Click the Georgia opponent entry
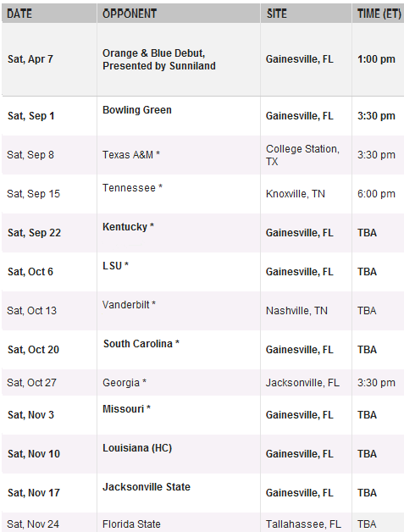The height and width of the screenshot is (532, 404). click(x=125, y=383)
